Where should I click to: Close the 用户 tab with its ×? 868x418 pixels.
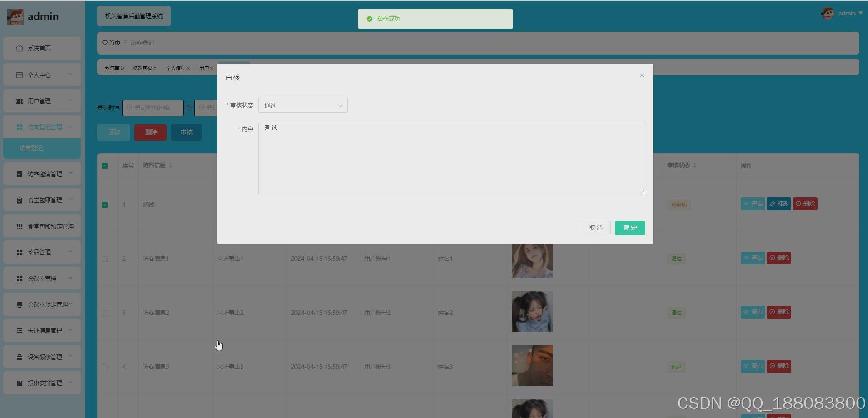[212, 68]
